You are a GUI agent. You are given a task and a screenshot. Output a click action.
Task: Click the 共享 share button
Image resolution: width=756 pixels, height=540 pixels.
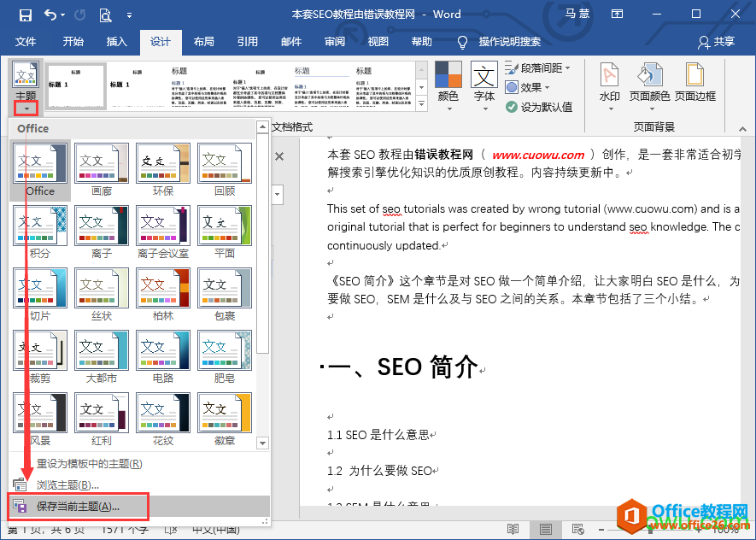point(717,42)
